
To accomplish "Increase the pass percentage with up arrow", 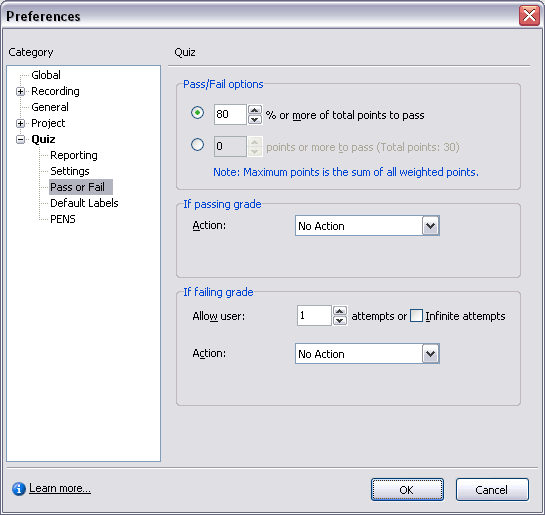I will pyautogui.click(x=255, y=110).
